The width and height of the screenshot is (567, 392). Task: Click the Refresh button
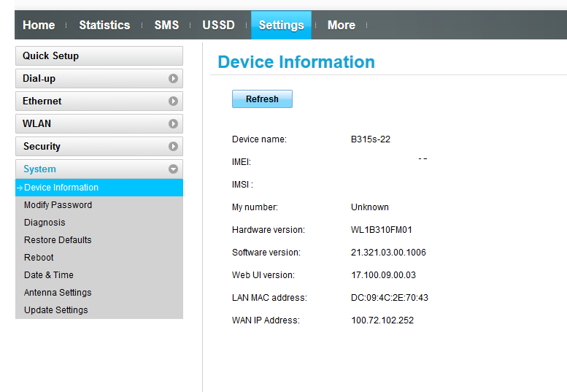pos(262,99)
